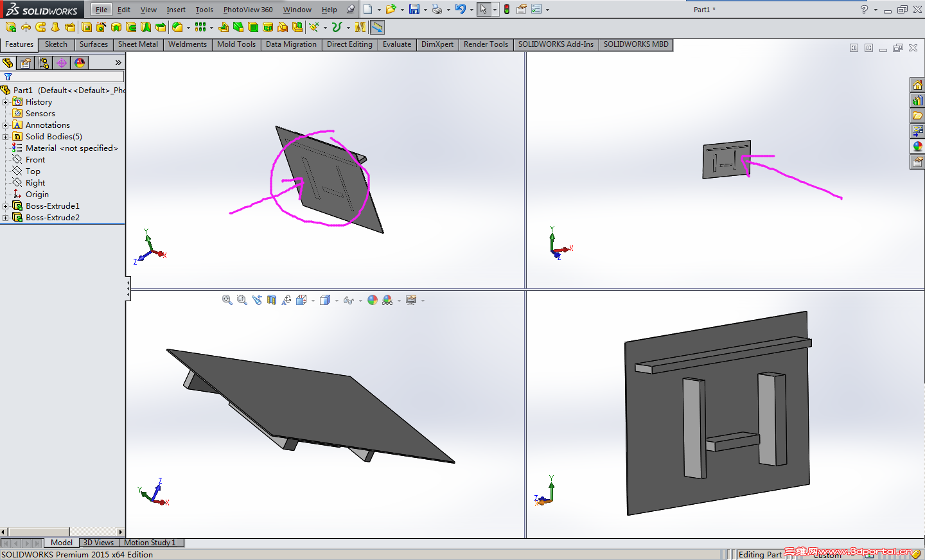Switch to the Sketch tab
This screenshot has height=560, width=925.
56,44
